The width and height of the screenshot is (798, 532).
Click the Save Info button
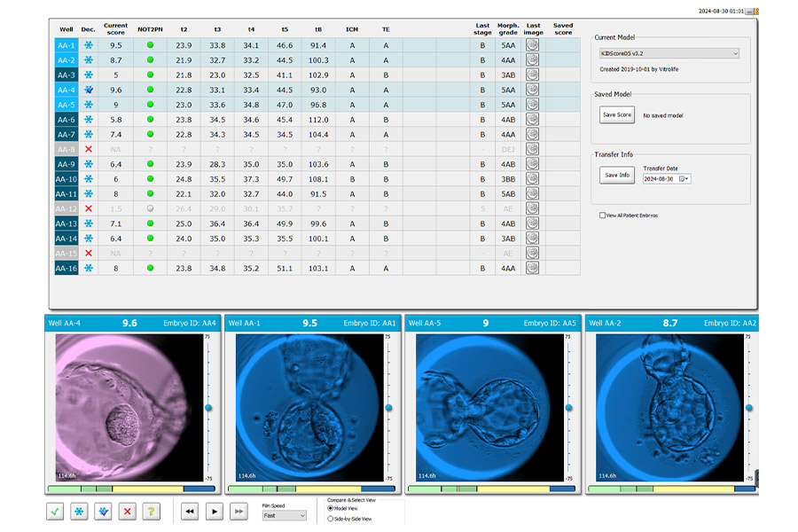[617, 175]
